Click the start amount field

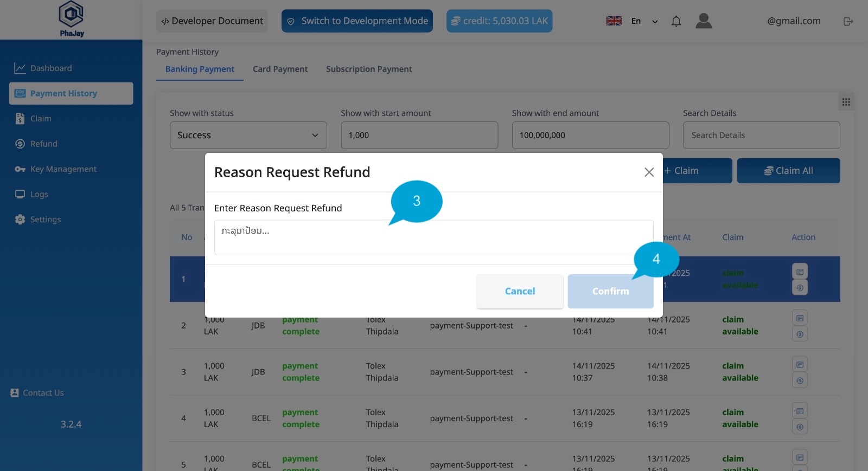tap(419, 135)
